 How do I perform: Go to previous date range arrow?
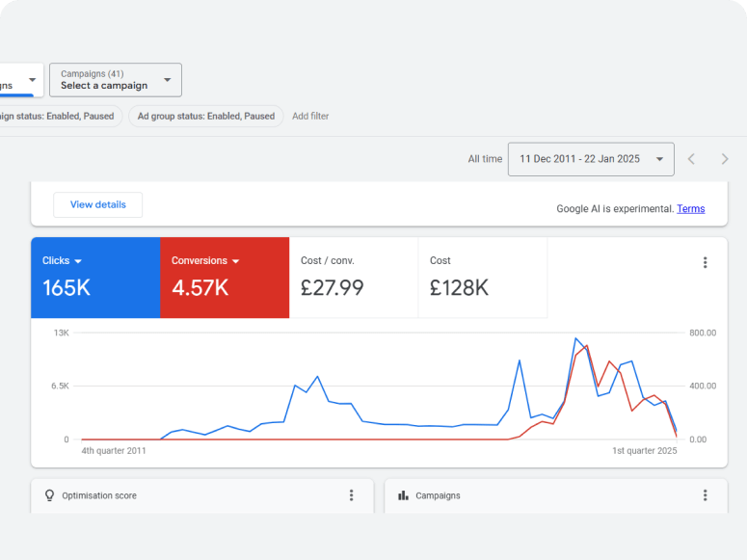[x=691, y=159]
